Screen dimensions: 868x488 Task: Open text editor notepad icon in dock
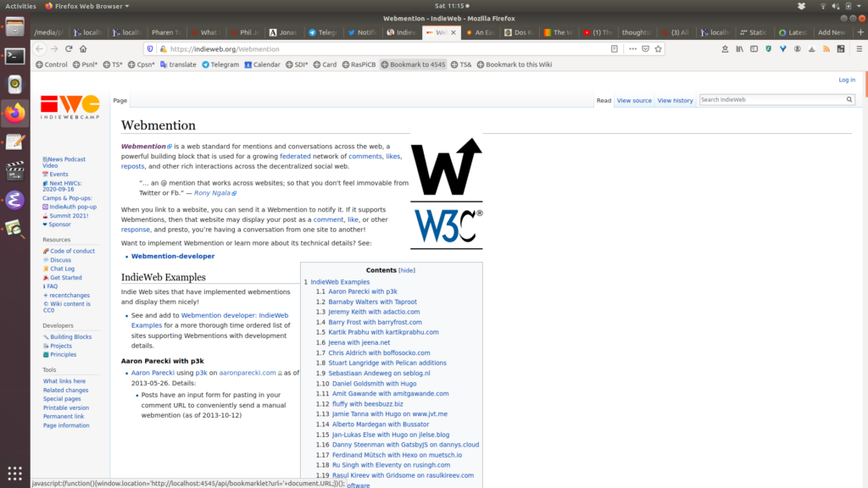[15, 142]
